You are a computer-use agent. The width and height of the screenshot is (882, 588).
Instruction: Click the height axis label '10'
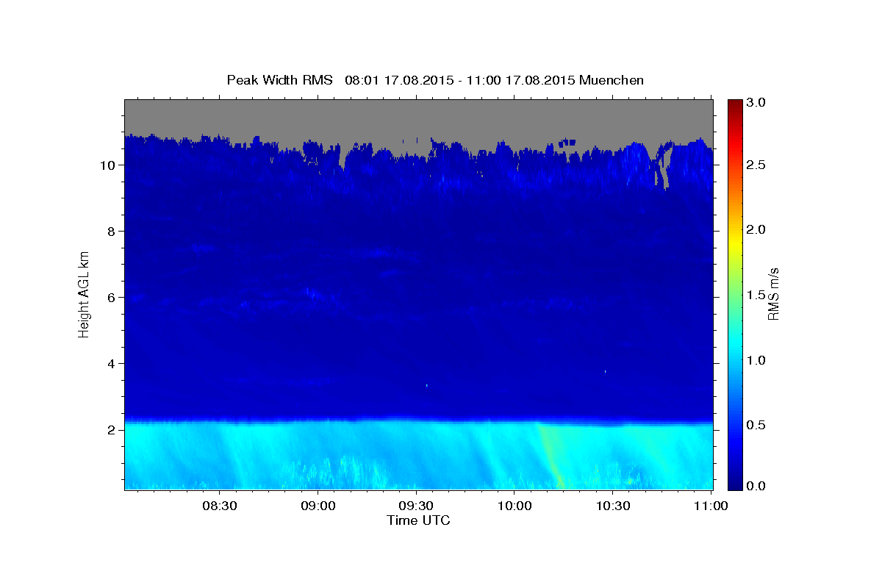tap(107, 165)
